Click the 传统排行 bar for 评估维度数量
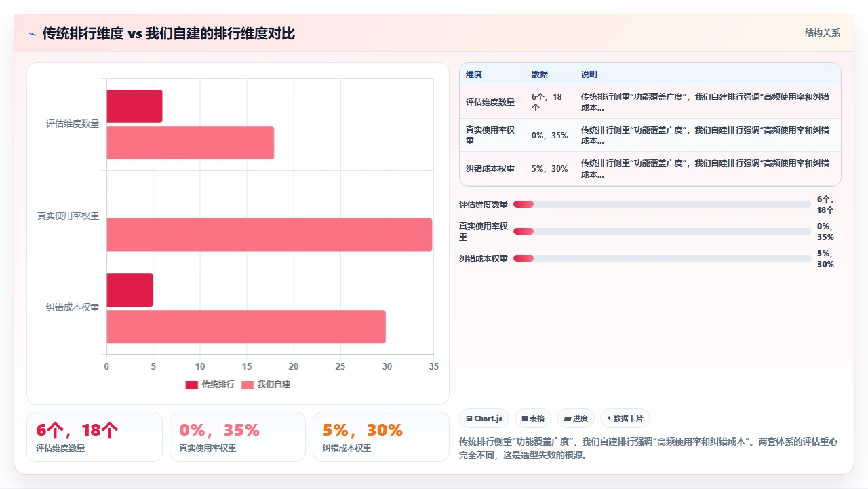This screenshot has height=489, width=868. click(x=134, y=106)
